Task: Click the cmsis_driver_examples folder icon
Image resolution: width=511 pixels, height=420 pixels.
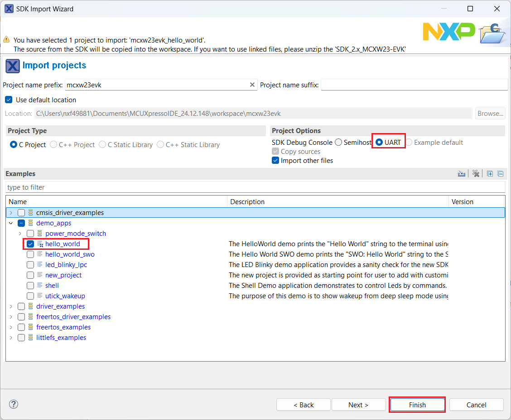Action: click(31, 213)
